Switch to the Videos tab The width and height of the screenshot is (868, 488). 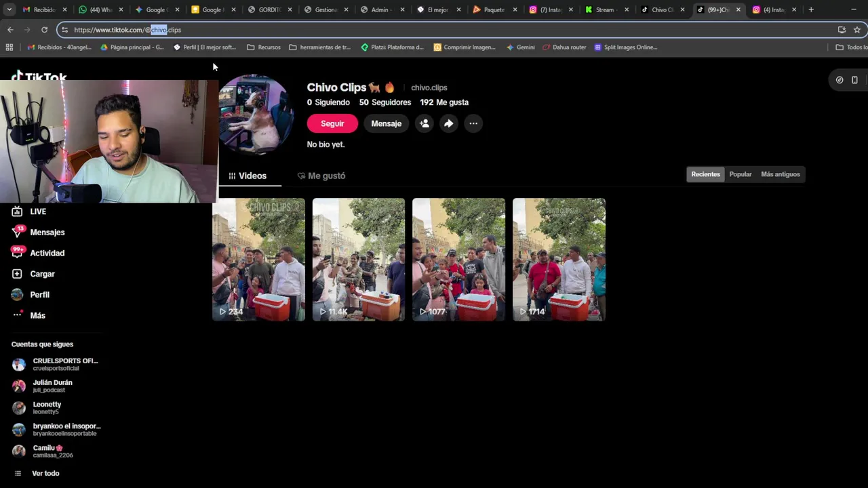[x=248, y=176]
